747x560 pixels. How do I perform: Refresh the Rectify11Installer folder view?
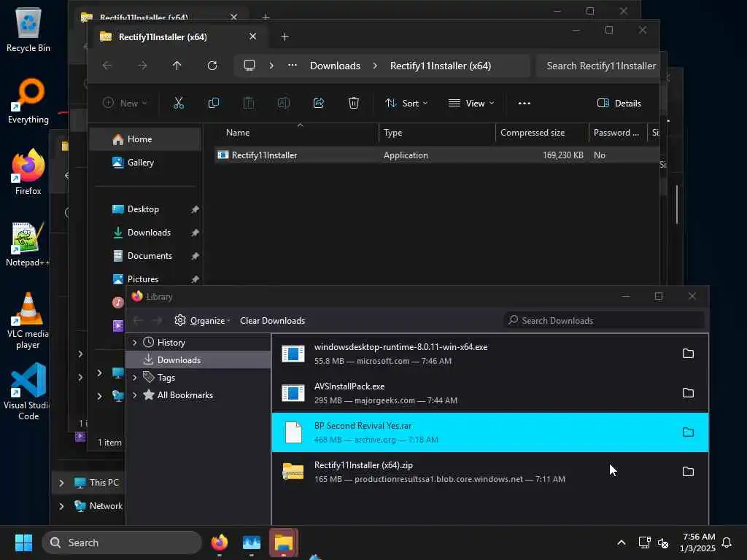pos(212,66)
